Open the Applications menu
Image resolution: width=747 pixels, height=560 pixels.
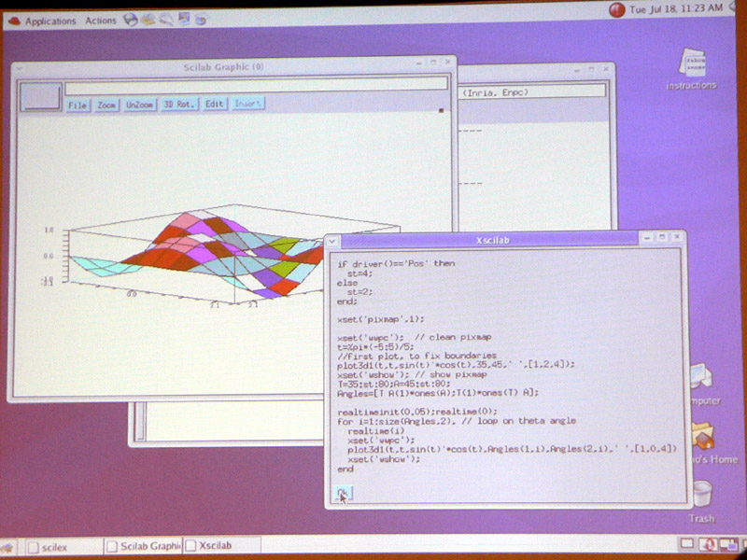[x=50, y=21]
